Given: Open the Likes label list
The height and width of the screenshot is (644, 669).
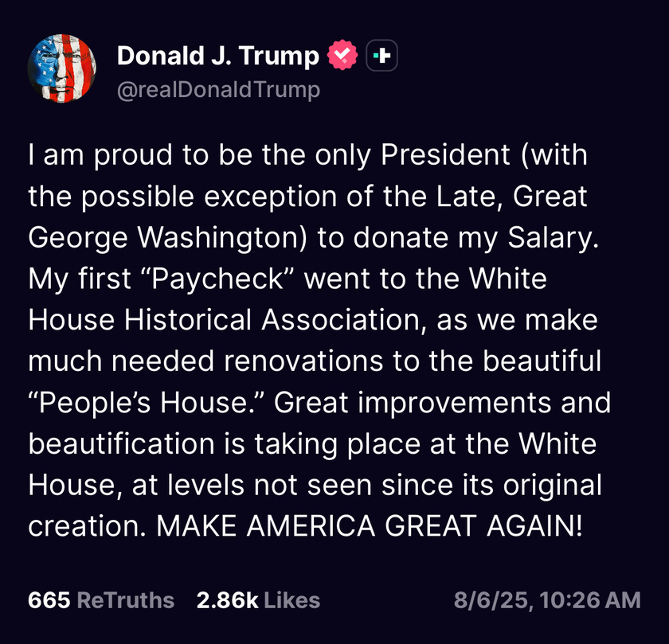Looking at the screenshot, I should click(291, 600).
